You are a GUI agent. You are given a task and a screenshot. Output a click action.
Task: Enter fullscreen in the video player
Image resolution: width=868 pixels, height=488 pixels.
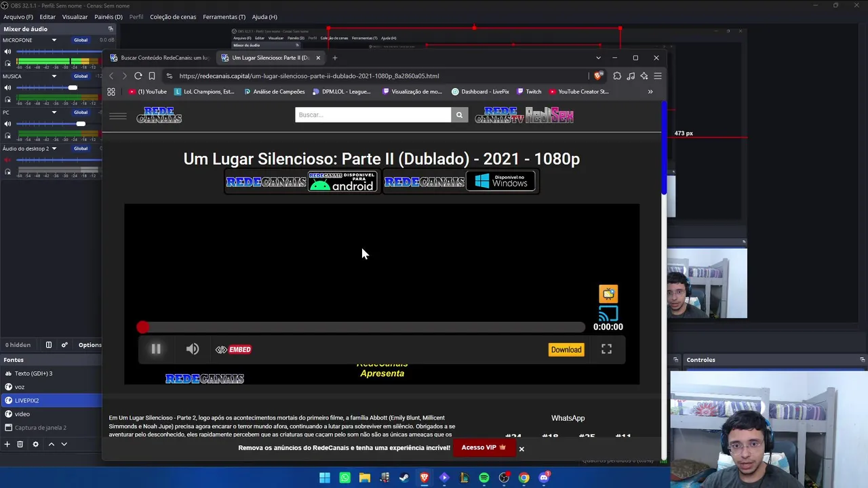pos(606,349)
